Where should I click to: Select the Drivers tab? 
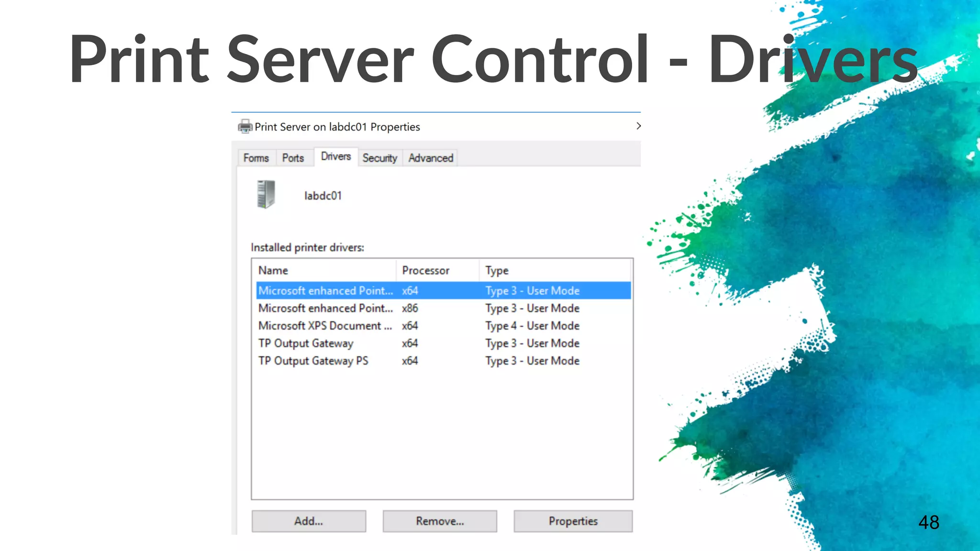pyautogui.click(x=336, y=156)
